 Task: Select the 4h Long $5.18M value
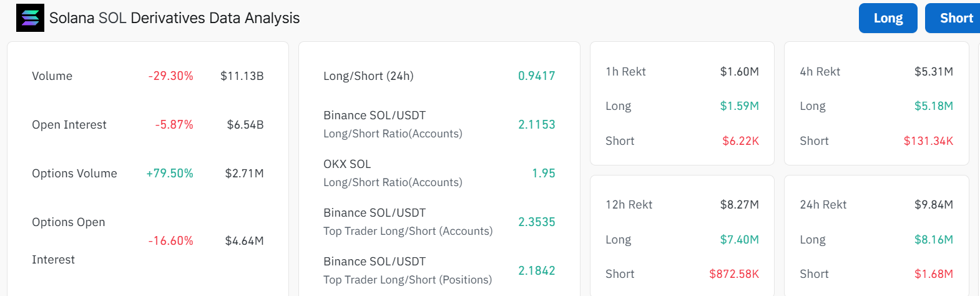point(934,106)
